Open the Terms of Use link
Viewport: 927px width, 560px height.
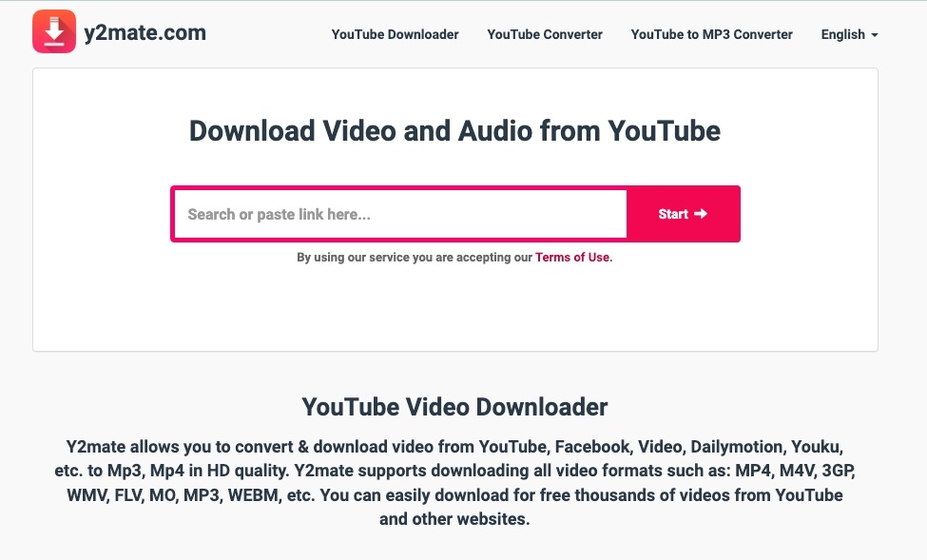(x=572, y=258)
